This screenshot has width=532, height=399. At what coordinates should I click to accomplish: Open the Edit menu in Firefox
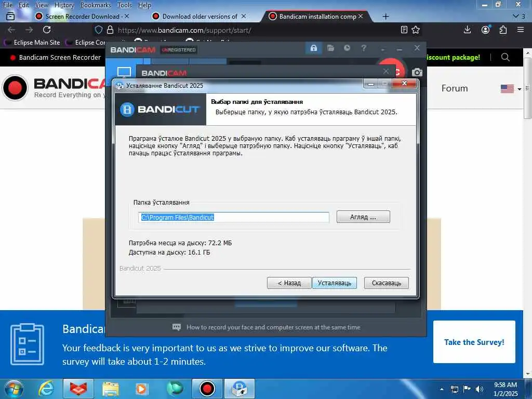point(24,5)
